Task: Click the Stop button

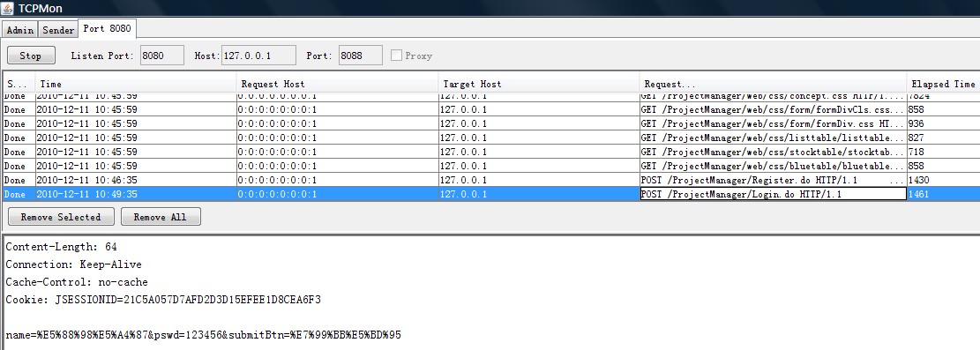Action: [31, 55]
